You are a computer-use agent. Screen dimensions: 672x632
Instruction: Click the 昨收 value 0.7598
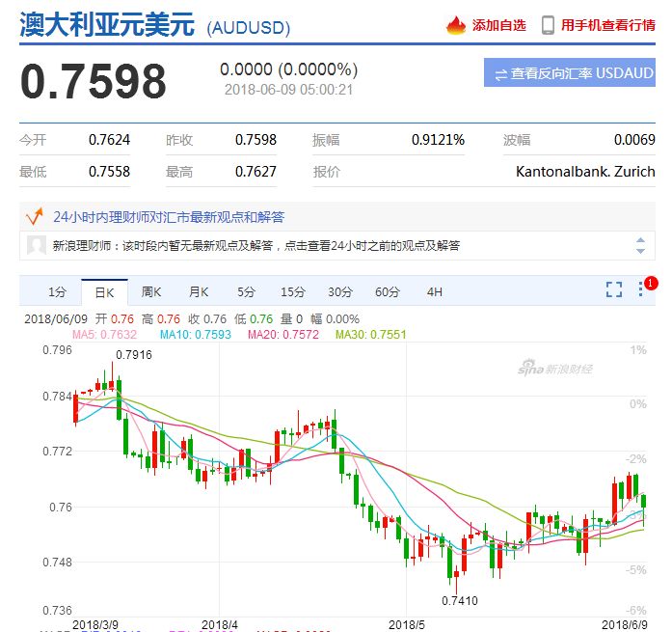(255, 140)
